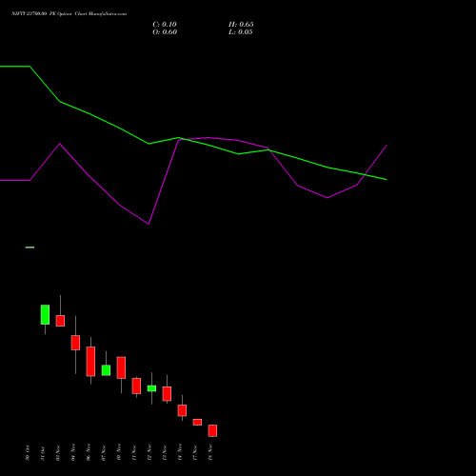The width and height of the screenshot is (476, 476).
Task: Select the tall green candle above 31 Oct
Action: (45, 314)
